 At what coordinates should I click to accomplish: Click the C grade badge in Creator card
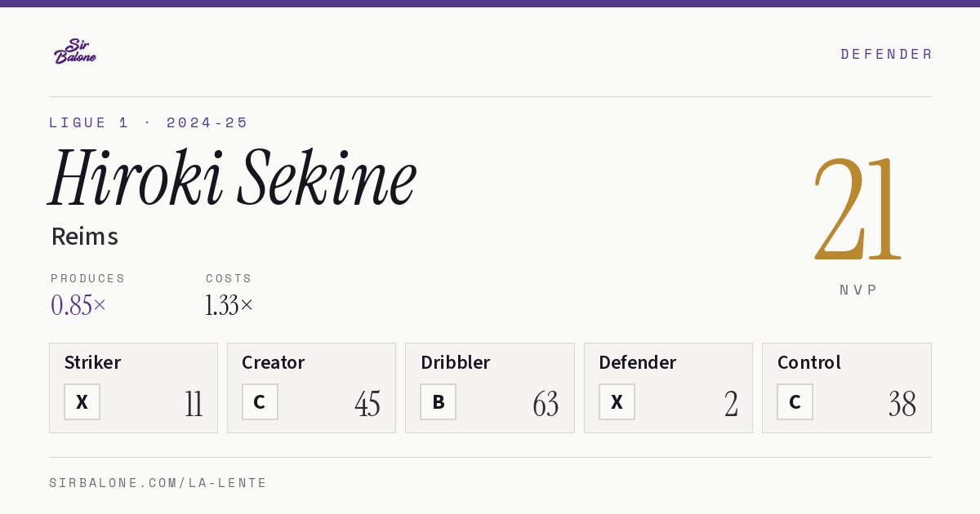260,402
